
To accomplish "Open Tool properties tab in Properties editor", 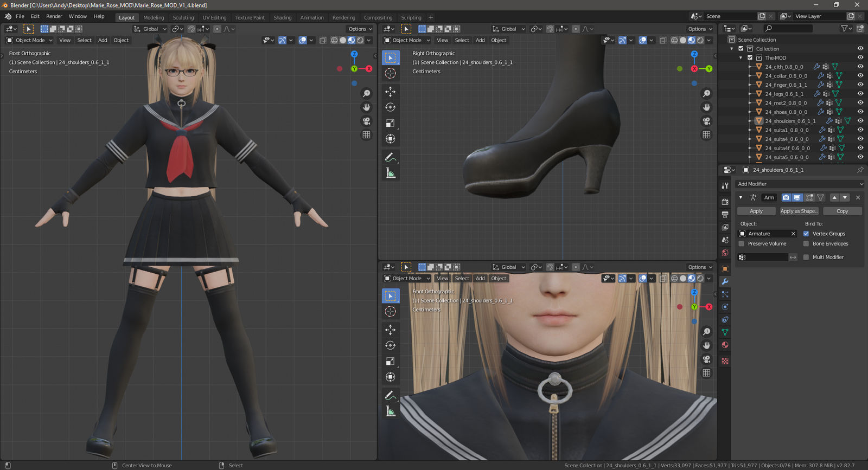I will (725, 185).
